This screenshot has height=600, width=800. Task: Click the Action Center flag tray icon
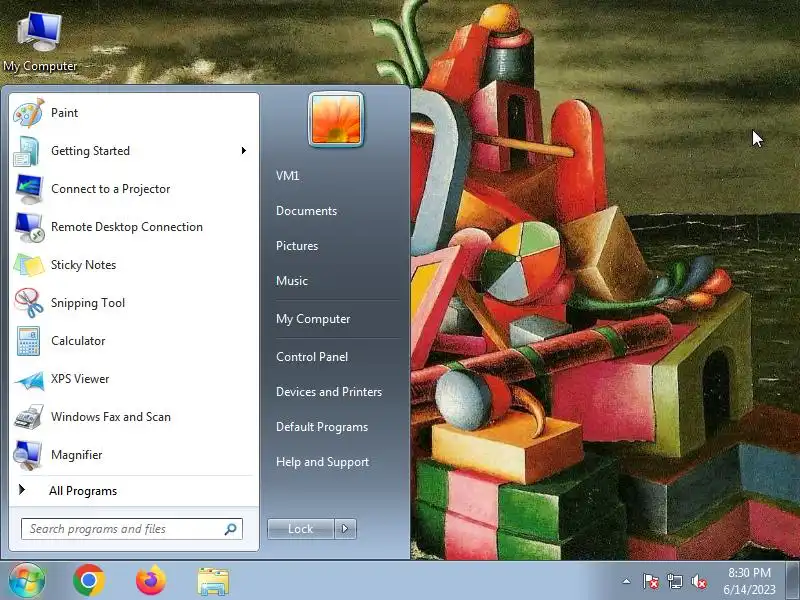pyautogui.click(x=651, y=581)
